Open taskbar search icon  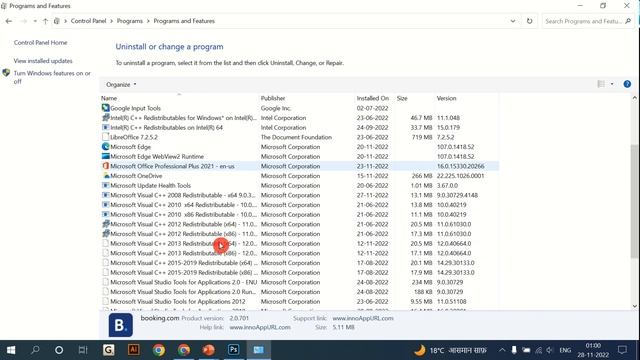click(36, 350)
